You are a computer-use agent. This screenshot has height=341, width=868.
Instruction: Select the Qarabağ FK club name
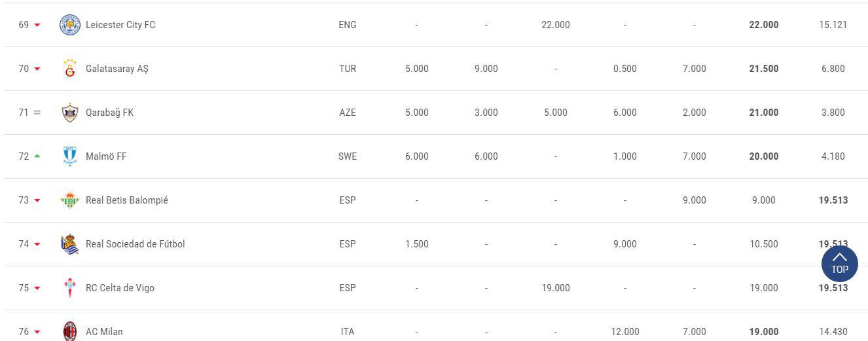click(x=109, y=113)
